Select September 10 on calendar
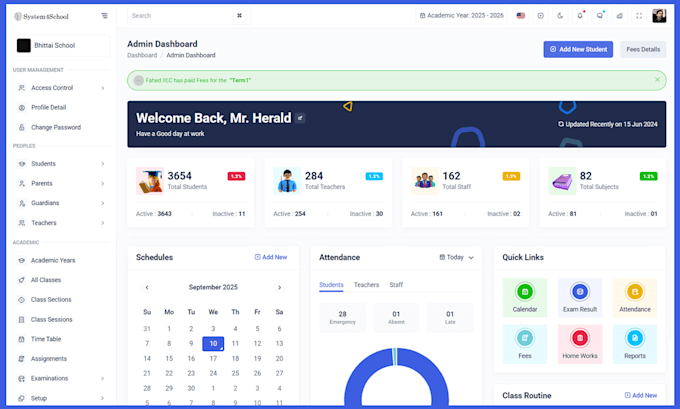Image resolution: width=680 pixels, height=409 pixels. [213, 344]
